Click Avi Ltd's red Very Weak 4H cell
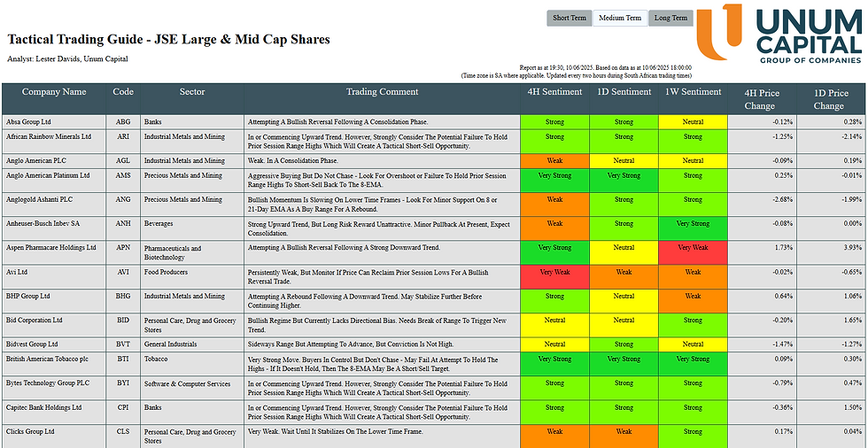 coord(554,277)
